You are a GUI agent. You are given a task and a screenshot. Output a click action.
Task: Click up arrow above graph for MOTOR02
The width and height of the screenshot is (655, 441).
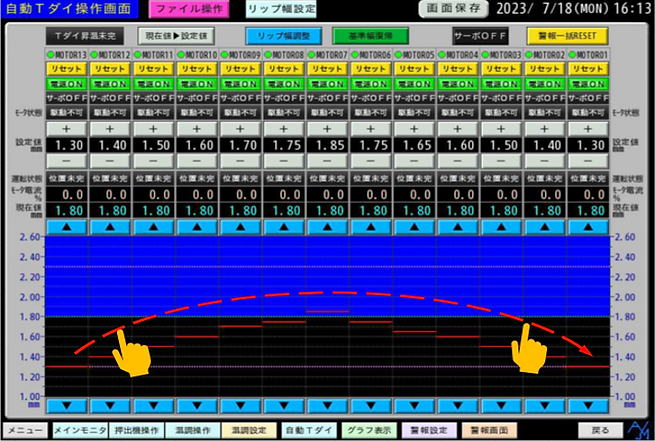(x=544, y=227)
